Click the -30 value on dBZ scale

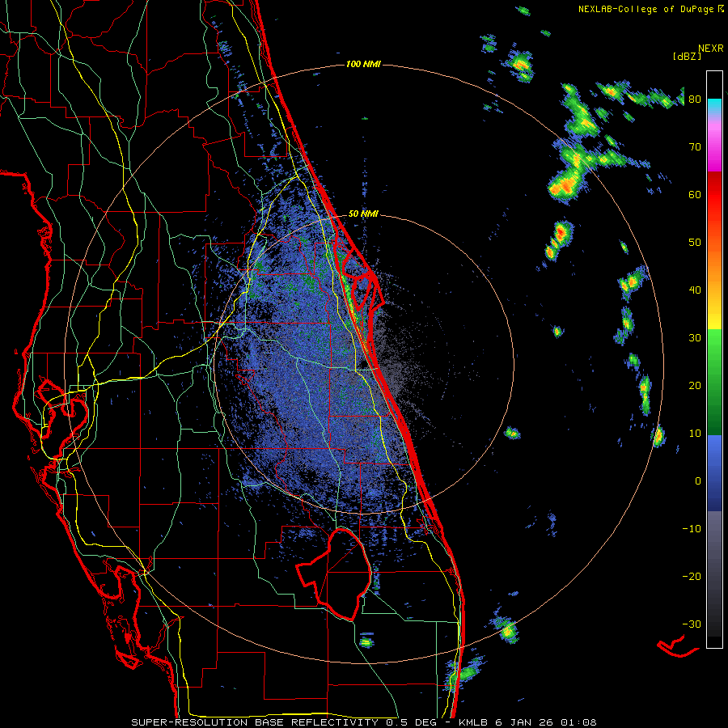(x=692, y=624)
